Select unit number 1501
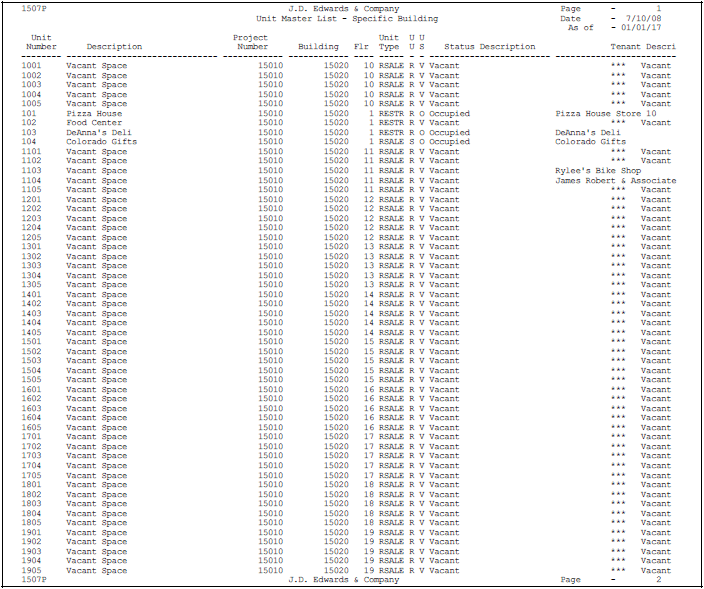 31,342
